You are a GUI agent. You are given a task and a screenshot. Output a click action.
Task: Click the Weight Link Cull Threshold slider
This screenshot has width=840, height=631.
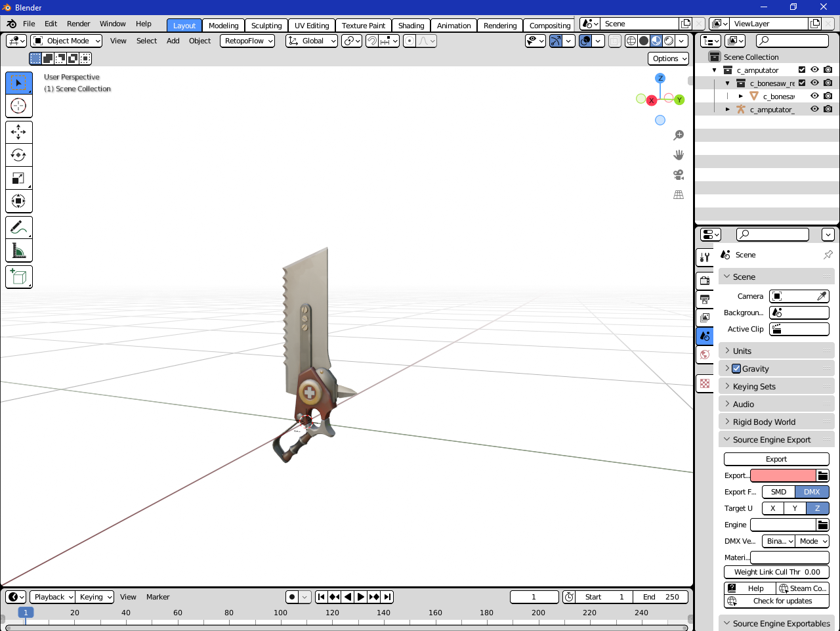click(776, 572)
